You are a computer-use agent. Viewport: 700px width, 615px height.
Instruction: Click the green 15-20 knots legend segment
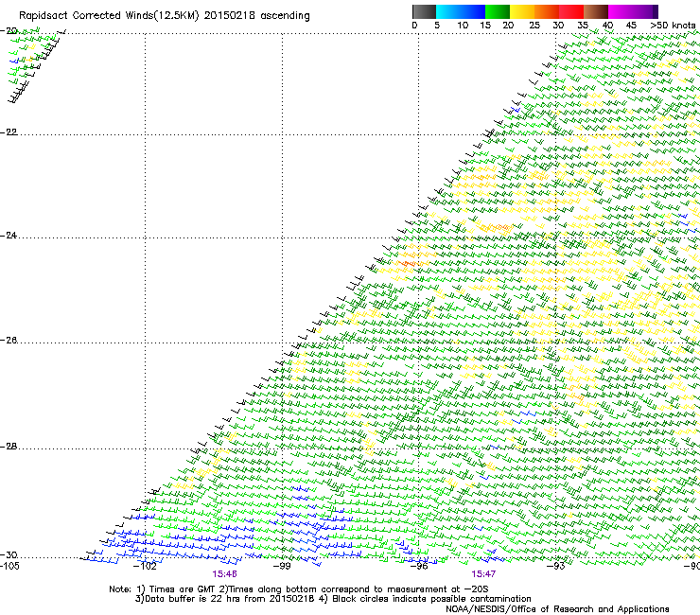point(498,11)
